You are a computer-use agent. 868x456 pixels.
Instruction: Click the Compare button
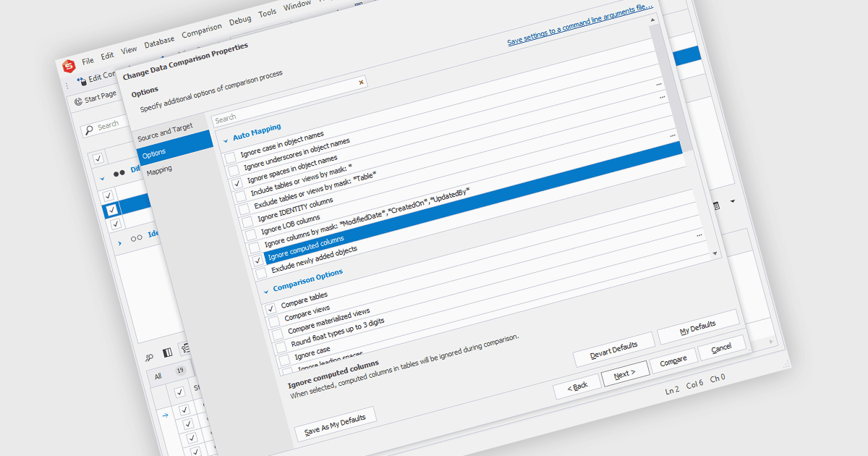point(674,359)
